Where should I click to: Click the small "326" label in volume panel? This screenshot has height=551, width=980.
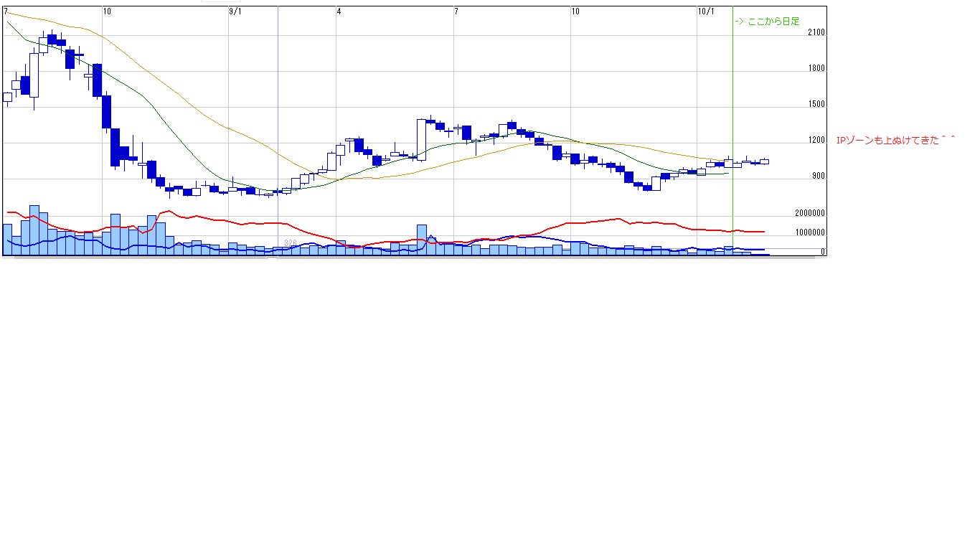pos(291,243)
